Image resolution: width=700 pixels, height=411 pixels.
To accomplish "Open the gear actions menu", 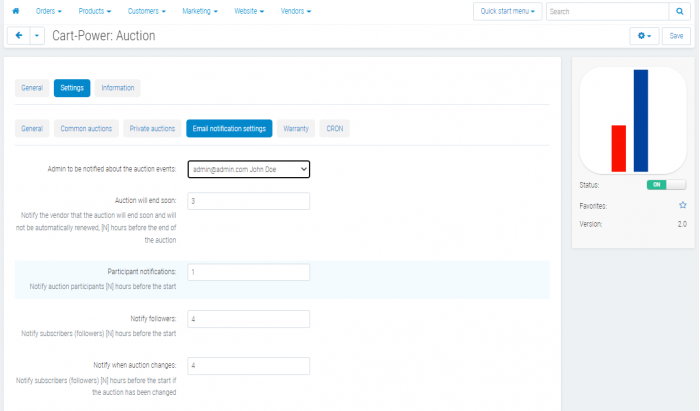I will (644, 36).
